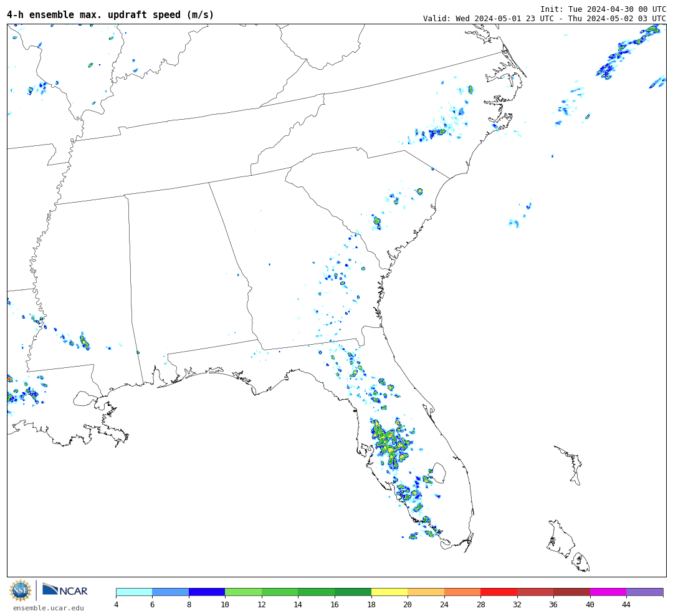Select the light green 10-12 color swatch

tap(244, 592)
